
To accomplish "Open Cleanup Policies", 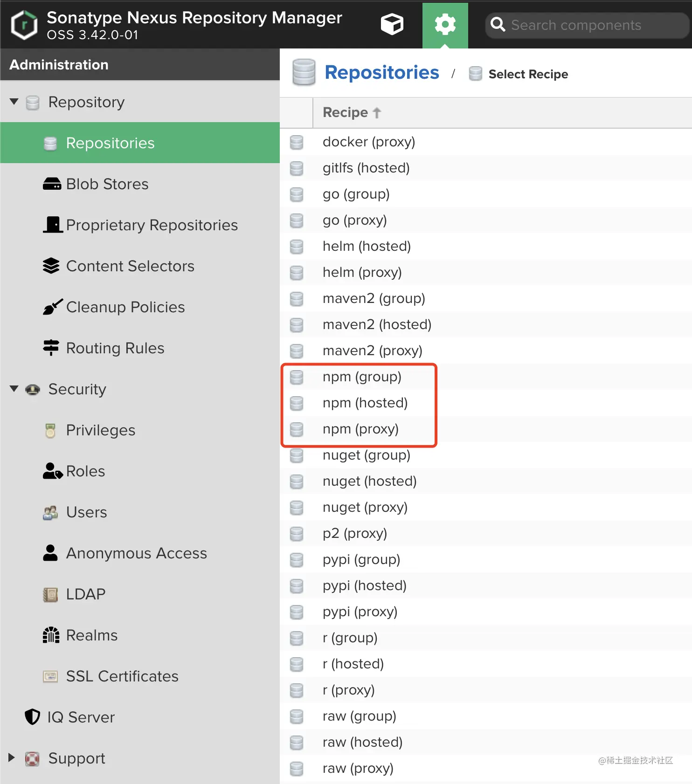I will tap(125, 307).
